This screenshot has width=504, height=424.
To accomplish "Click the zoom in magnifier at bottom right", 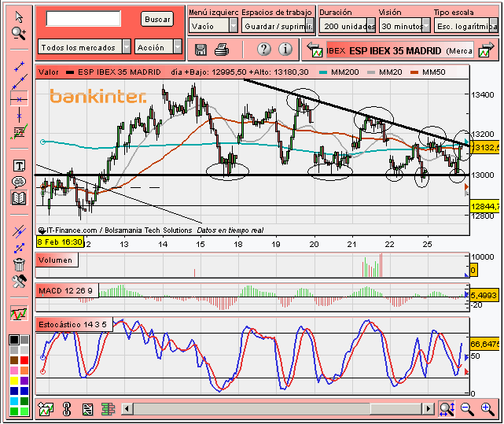I will (x=487, y=409).
